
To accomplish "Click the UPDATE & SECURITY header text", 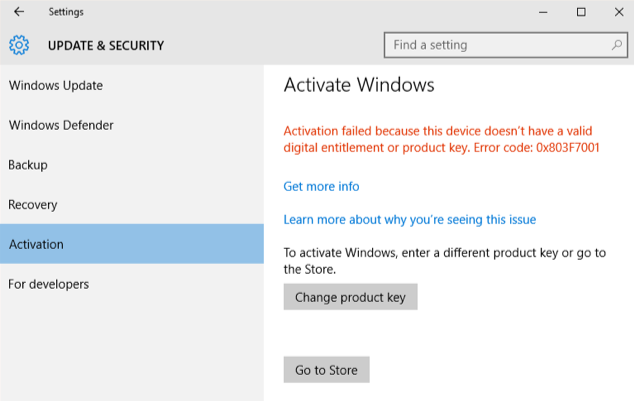I will click(106, 46).
